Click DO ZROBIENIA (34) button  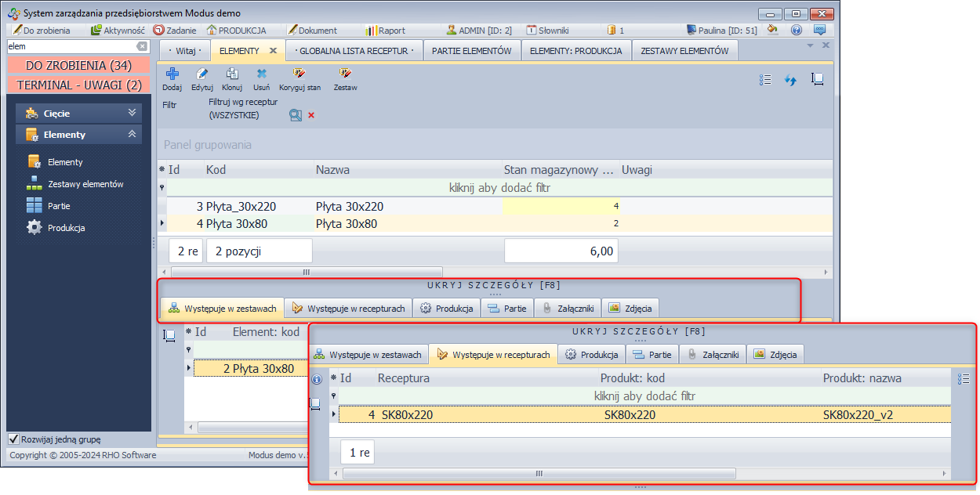pyautogui.click(x=78, y=65)
